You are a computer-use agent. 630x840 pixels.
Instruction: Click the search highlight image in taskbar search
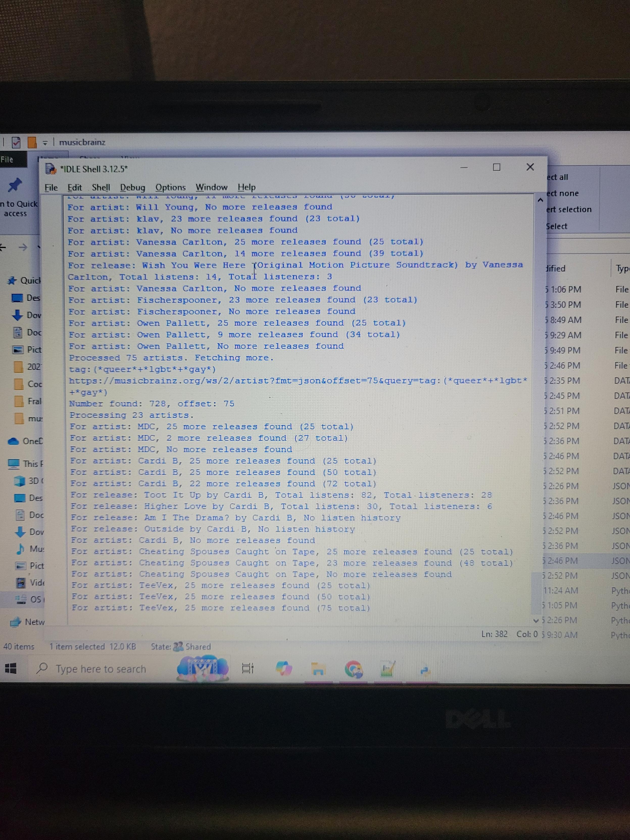click(x=203, y=669)
